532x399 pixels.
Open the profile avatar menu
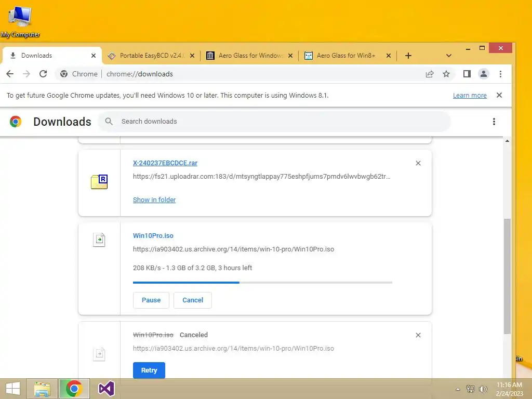point(484,74)
